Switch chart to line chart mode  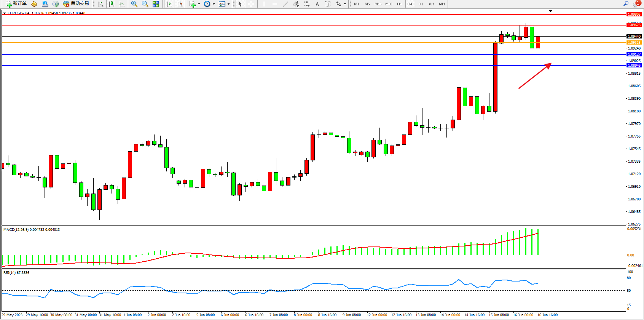pos(122,4)
